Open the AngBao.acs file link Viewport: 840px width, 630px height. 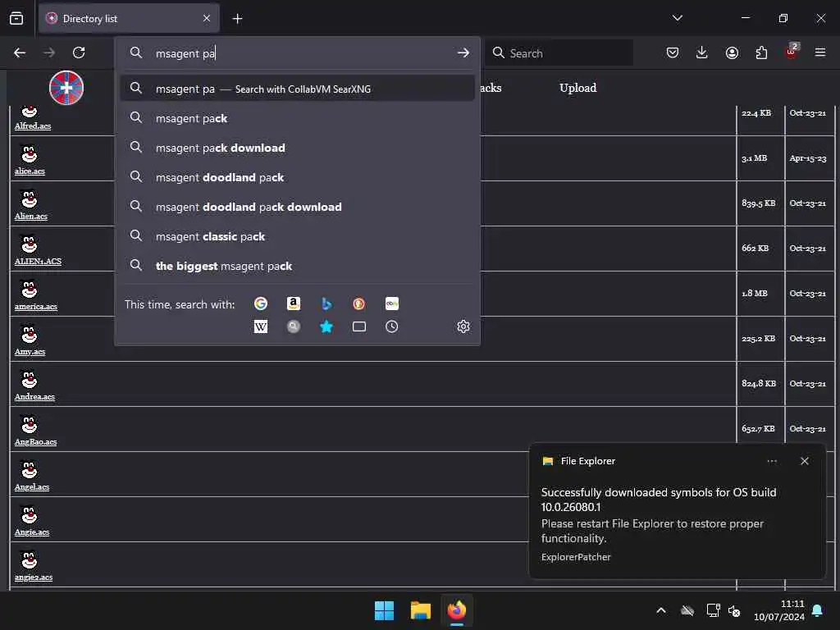point(36,441)
